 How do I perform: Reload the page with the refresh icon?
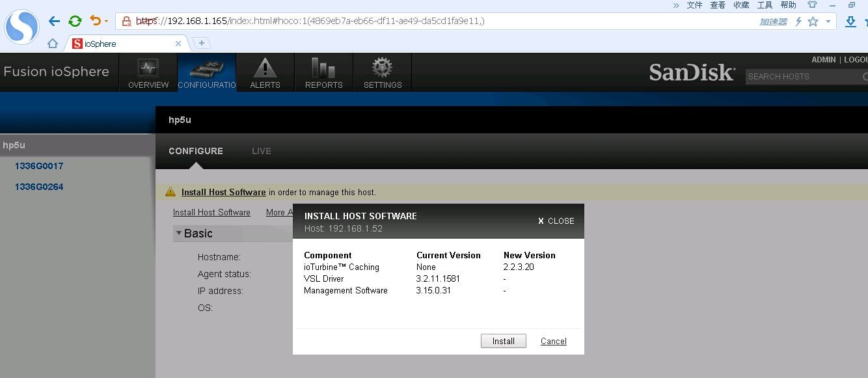coord(75,21)
